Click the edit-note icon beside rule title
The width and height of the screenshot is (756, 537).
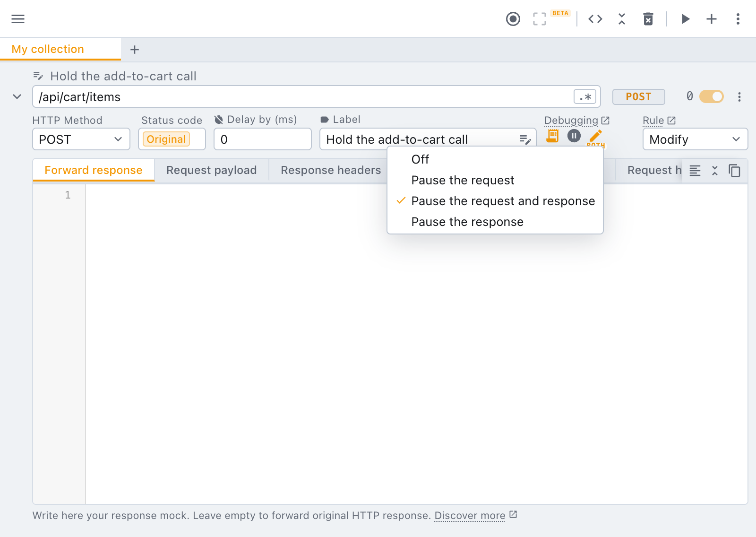tap(38, 76)
